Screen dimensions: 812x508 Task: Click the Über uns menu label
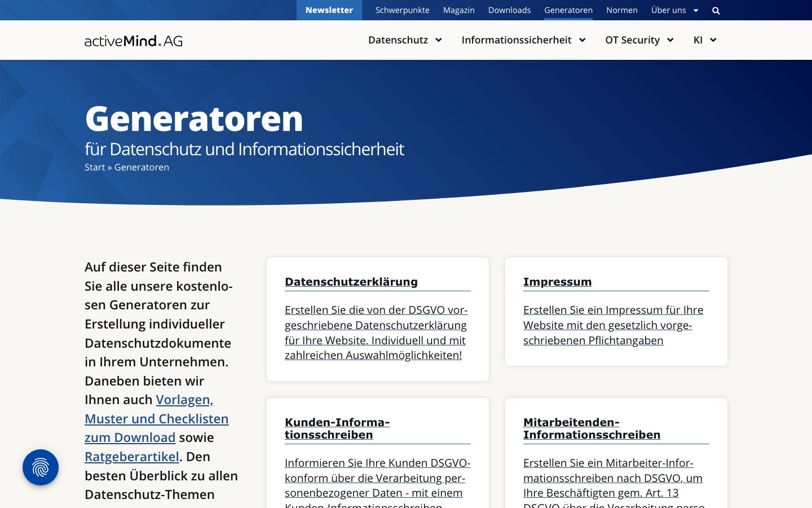pos(668,10)
